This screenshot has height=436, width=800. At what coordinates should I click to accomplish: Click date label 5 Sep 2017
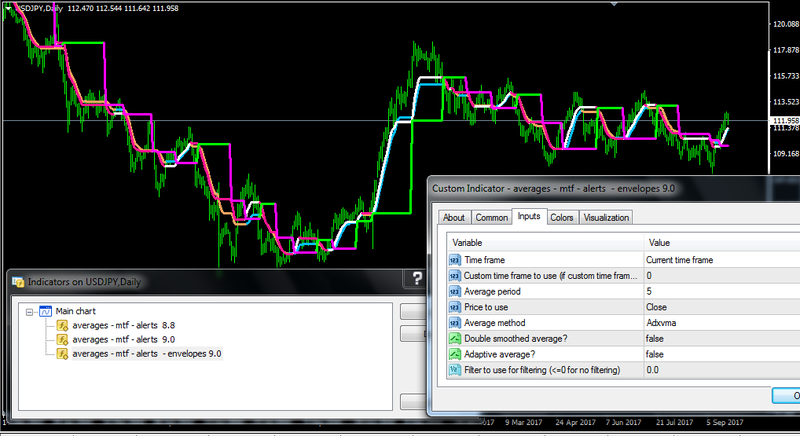[724, 423]
